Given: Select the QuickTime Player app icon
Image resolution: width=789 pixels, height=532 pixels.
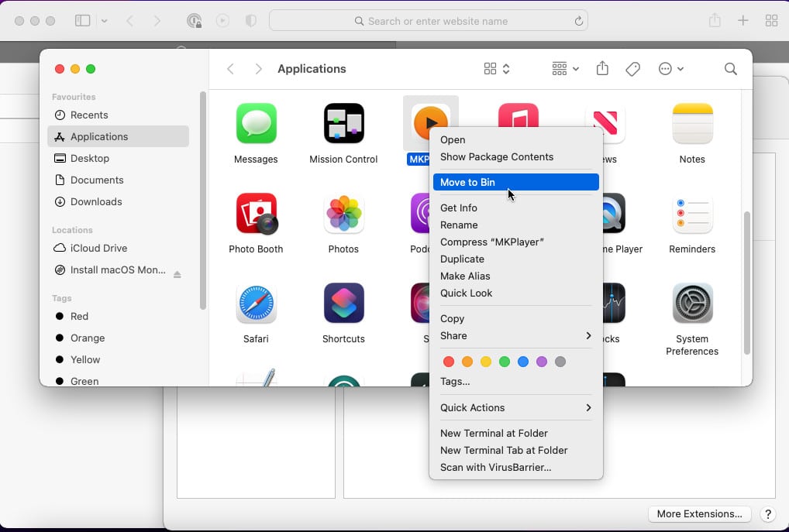Looking at the screenshot, I should [x=614, y=213].
